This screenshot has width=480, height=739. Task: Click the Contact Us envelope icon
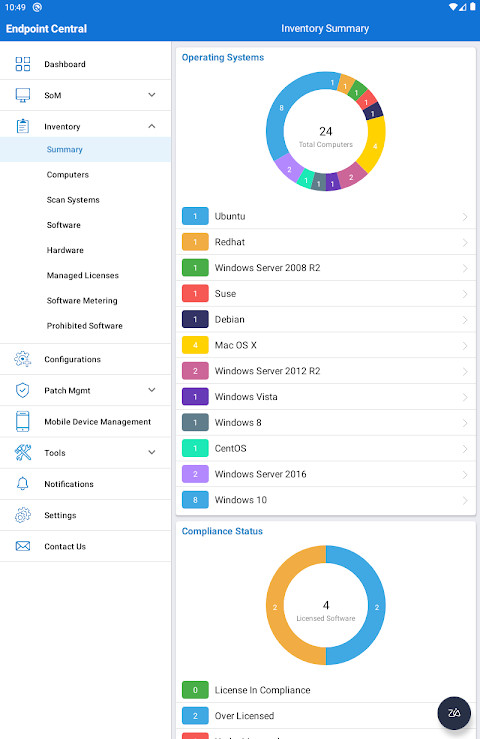tap(23, 546)
